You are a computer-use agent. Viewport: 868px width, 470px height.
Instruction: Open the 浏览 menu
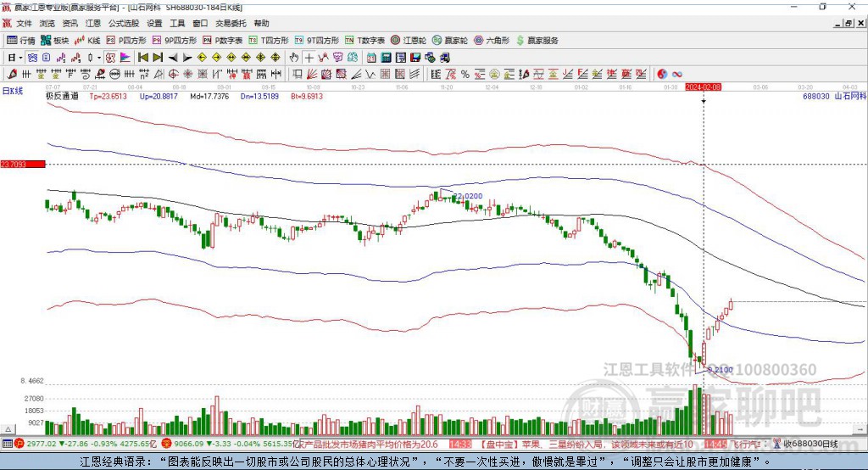pyautogui.click(x=47, y=23)
